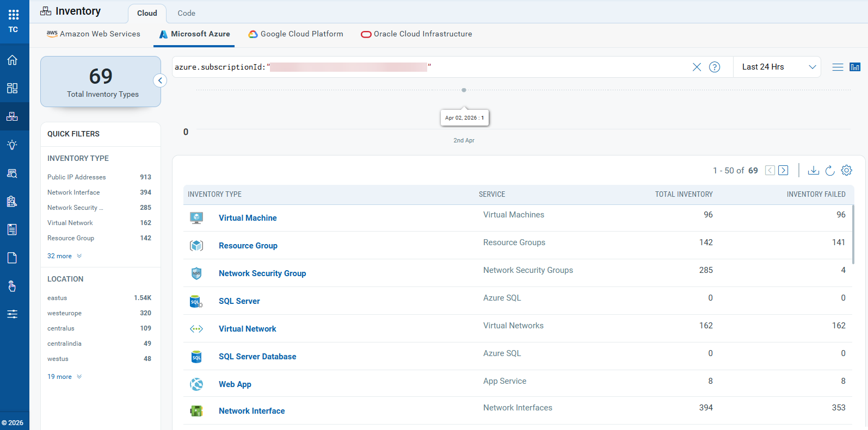Open the lined-page reports sidebar icon

coord(12,229)
